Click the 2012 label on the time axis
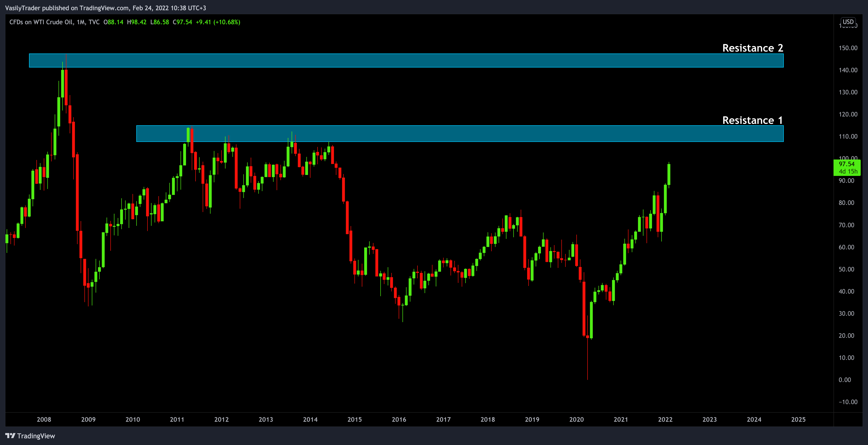Image resolution: width=868 pixels, height=445 pixels. 221,419
